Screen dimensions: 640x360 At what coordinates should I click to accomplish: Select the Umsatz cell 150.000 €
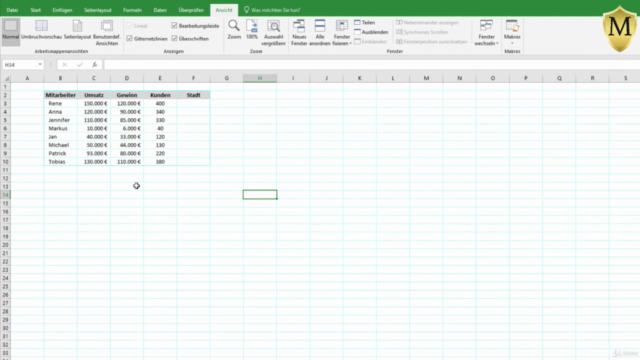click(x=93, y=103)
